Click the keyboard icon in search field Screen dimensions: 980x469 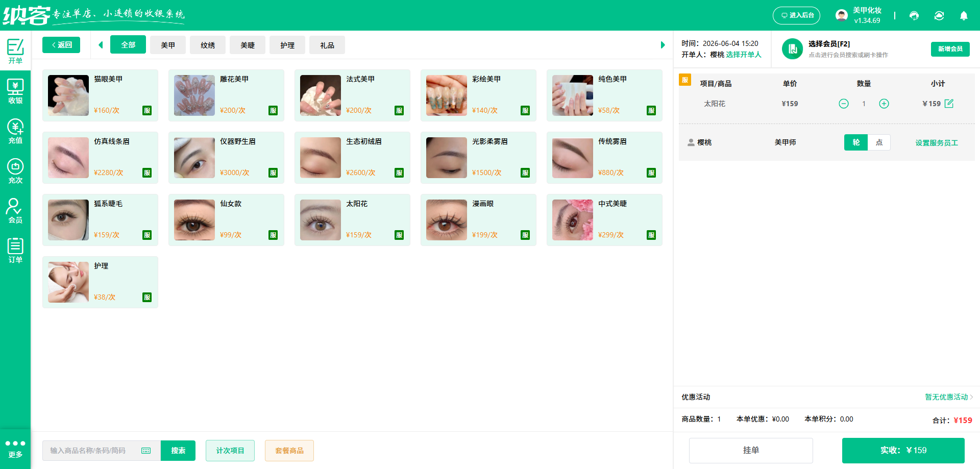coord(146,451)
